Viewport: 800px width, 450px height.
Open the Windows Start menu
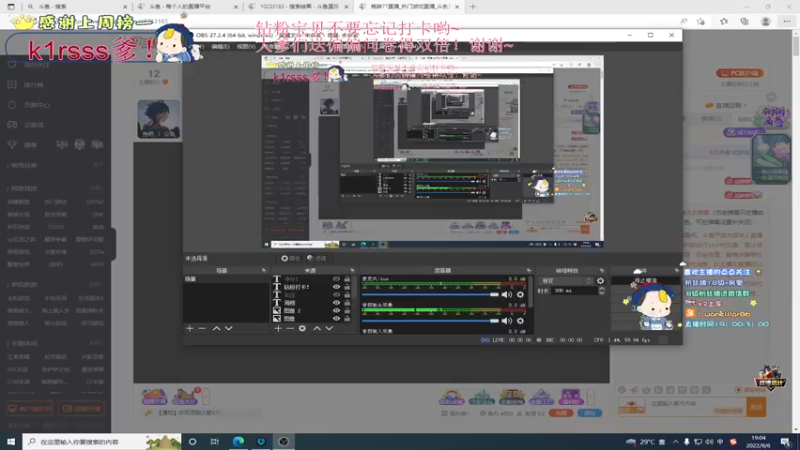click(11, 441)
